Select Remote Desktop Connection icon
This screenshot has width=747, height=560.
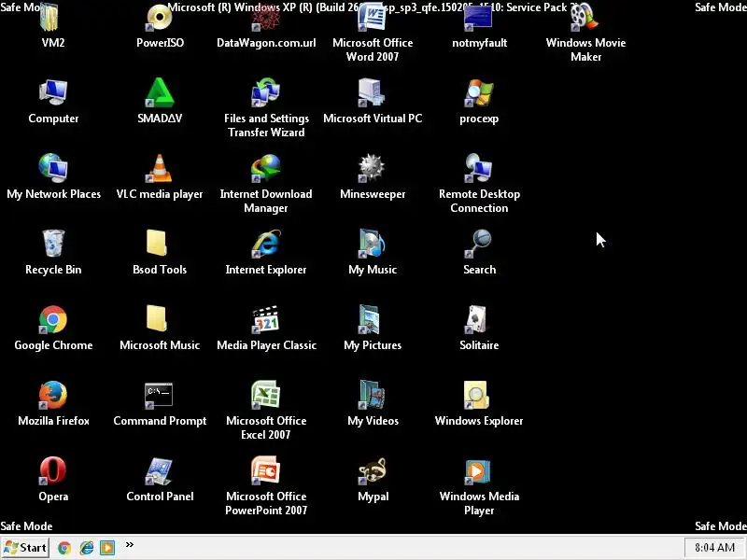479,168
